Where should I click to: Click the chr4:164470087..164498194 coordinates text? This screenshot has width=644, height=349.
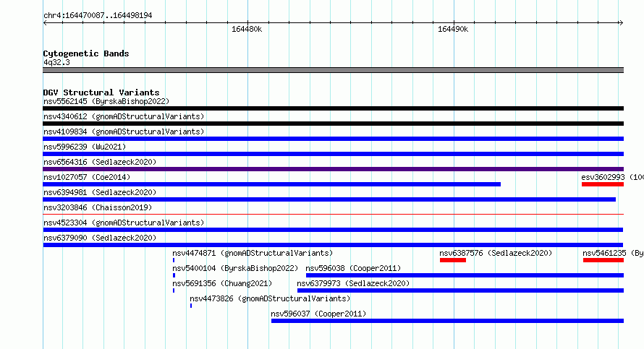point(98,15)
